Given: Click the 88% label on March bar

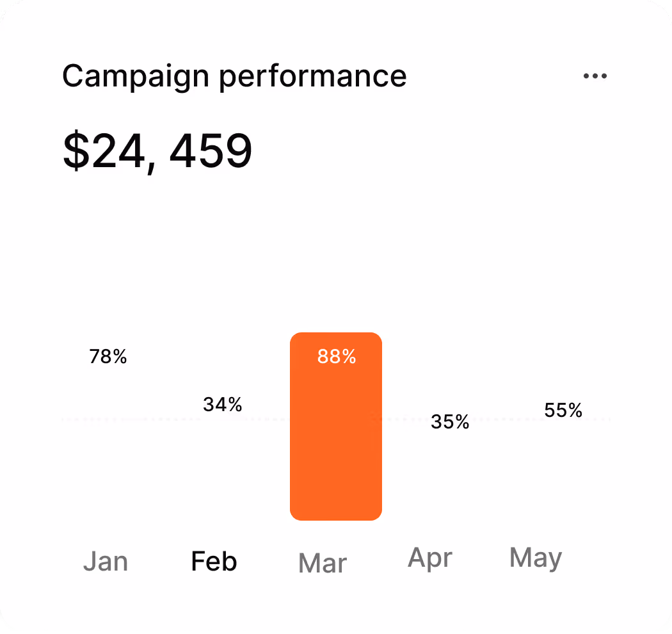Looking at the screenshot, I should (x=337, y=357).
